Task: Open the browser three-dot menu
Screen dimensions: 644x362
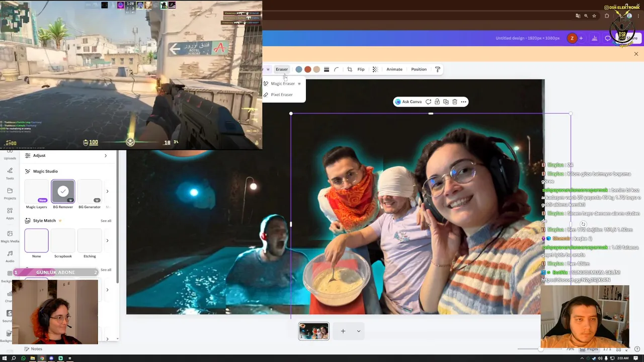Action: click(637, 16)
